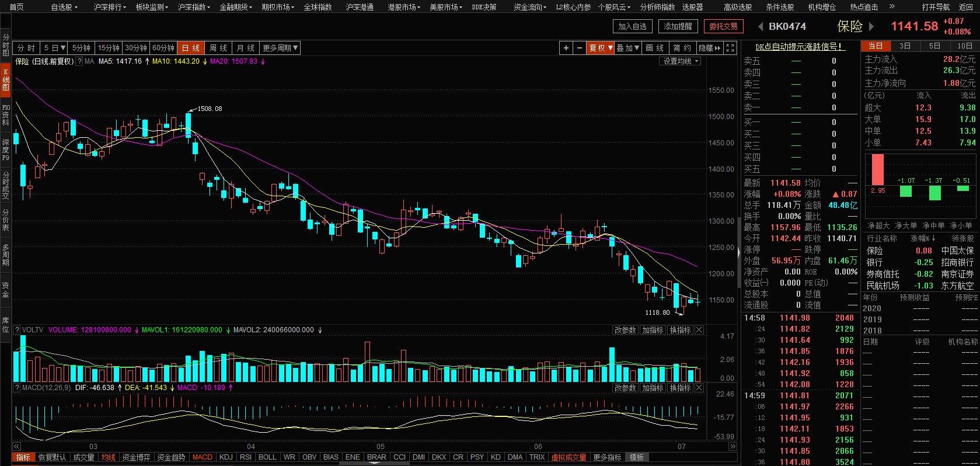The height and width of the screenshot is (466, 980).
Task: Open the 5日 period dropdown
Action: [x=55, y=48]
